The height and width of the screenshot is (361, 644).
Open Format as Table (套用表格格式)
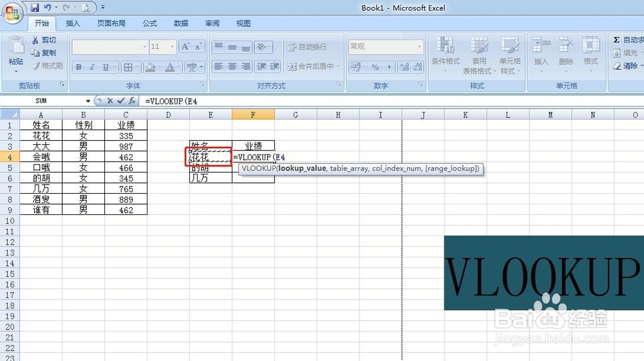[x=479, y=55]
